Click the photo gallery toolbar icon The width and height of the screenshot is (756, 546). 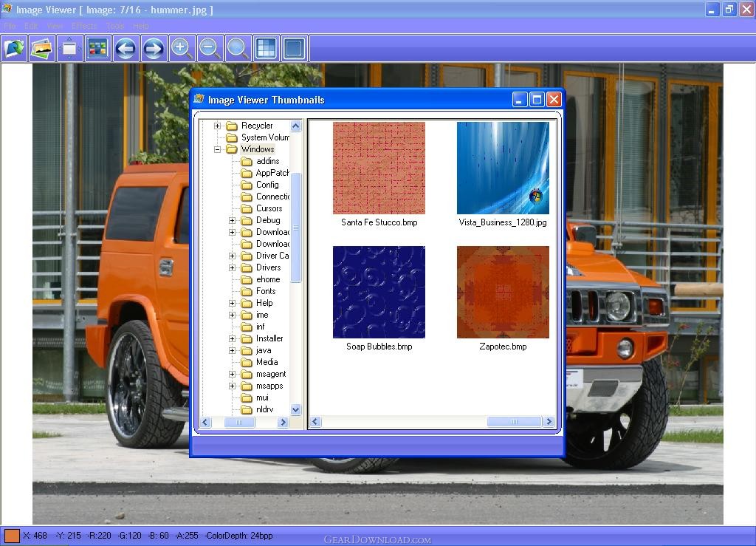[42, 48]
